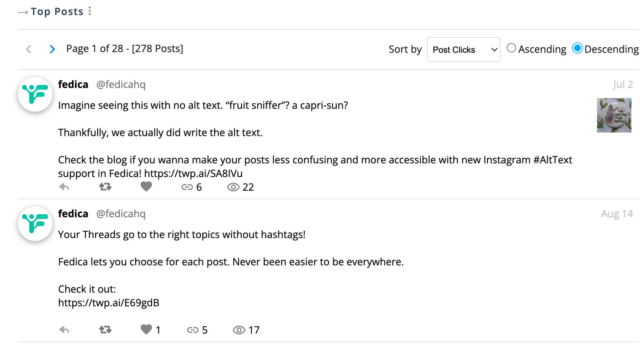Screen dimensions: 644x344
Task: Select Ascending sort order
Action: 511,48
